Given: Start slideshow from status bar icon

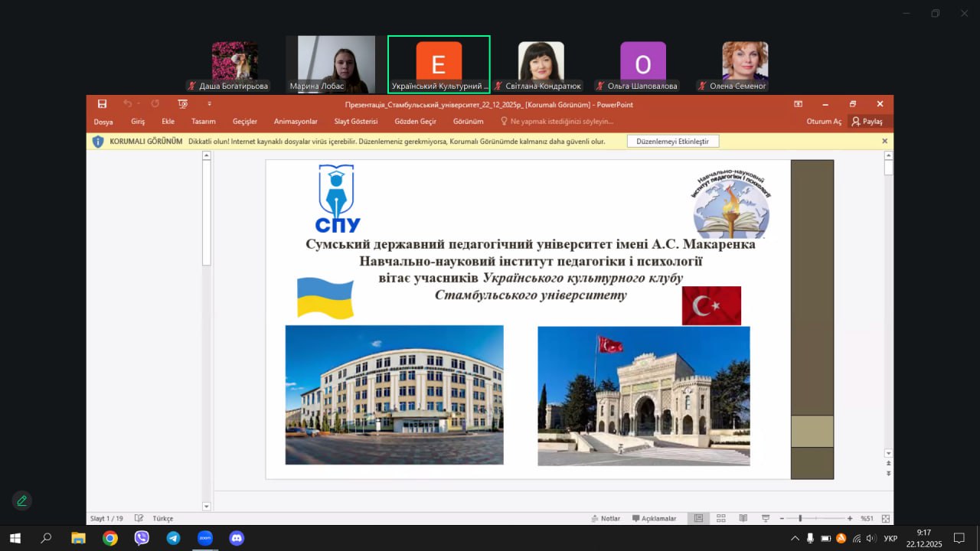Looking at the screenshot, I should 765,518.
